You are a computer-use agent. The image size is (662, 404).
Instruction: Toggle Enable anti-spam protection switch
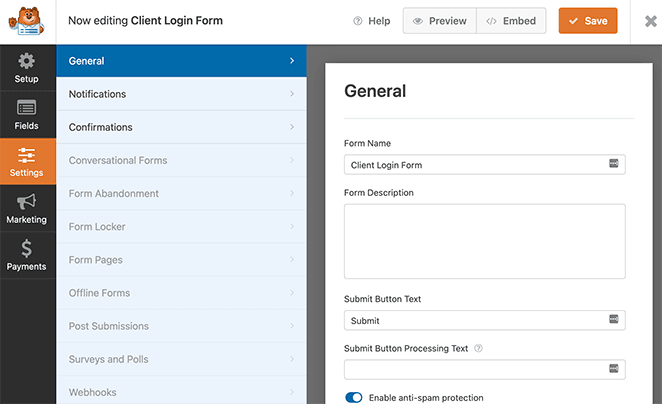(x=353, y=398)
